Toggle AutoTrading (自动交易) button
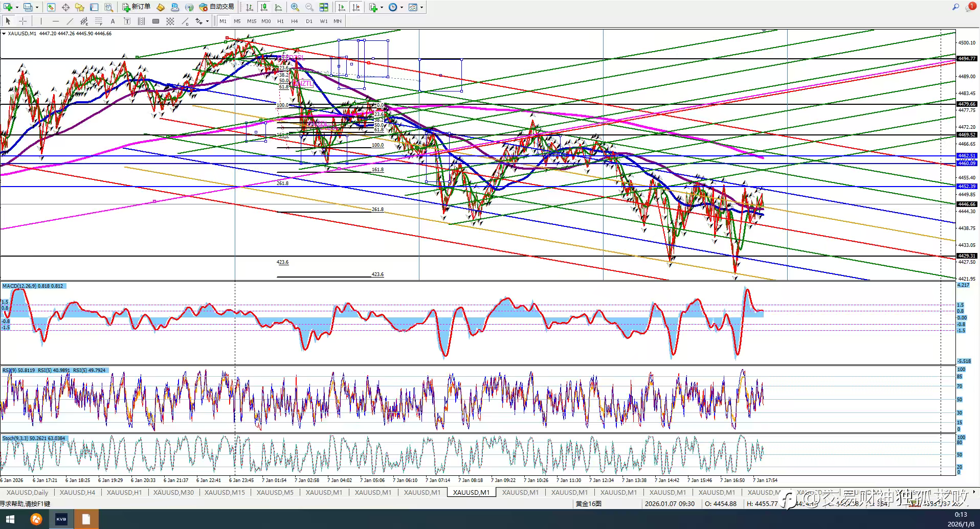The width and height of the screenshot is (980, 529). click(217, 7)
